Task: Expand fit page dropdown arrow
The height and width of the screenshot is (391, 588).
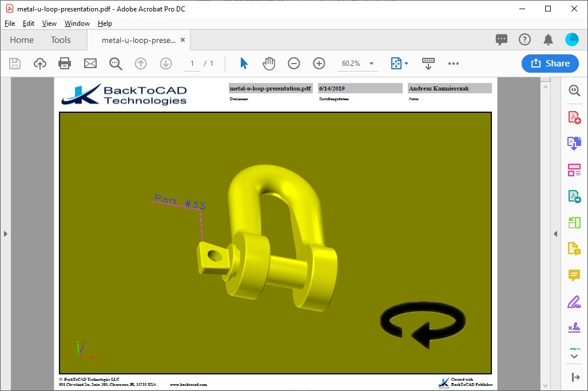Action: pos(407,64)
